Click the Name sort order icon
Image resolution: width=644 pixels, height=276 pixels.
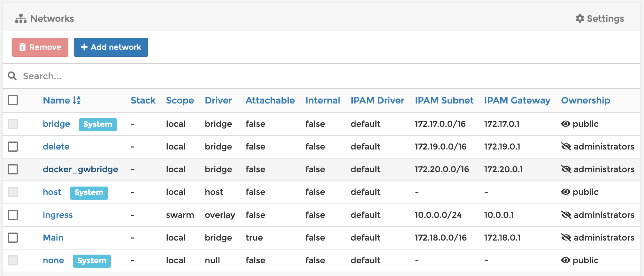click(x=77, y=100)
